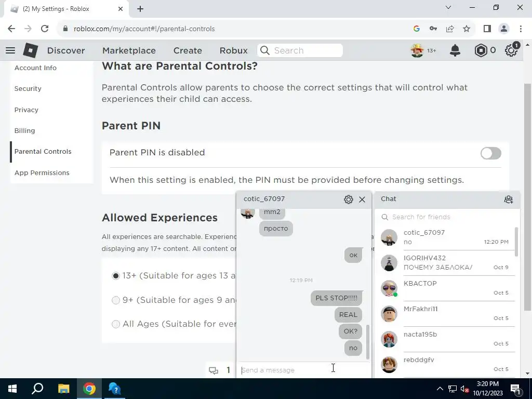Open the Chrome profile icon

504,29
